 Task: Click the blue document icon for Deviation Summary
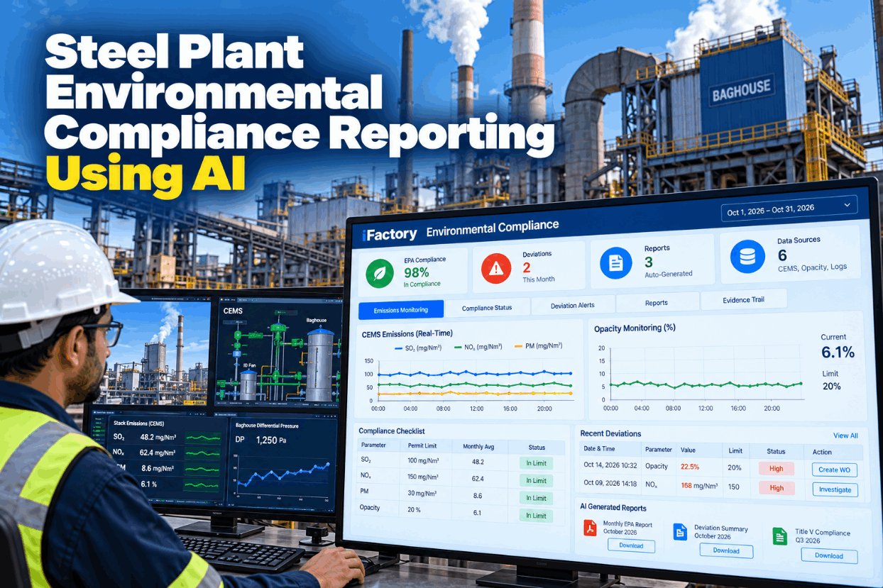click(680, 532)
